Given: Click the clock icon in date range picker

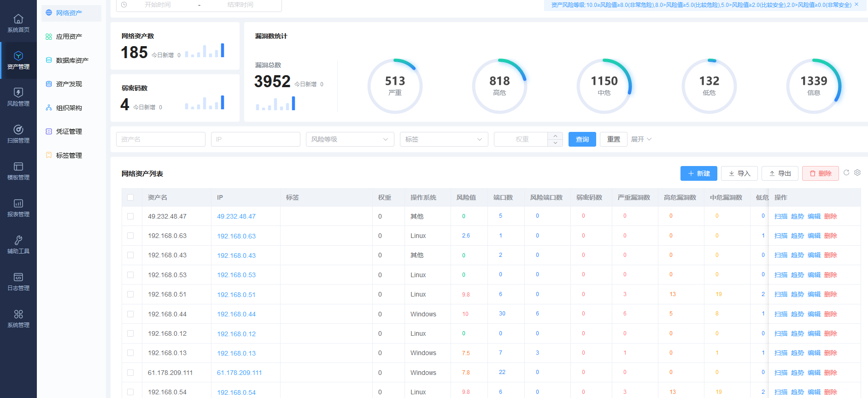Looking at the screenshot, I should (x=124, y=5).
